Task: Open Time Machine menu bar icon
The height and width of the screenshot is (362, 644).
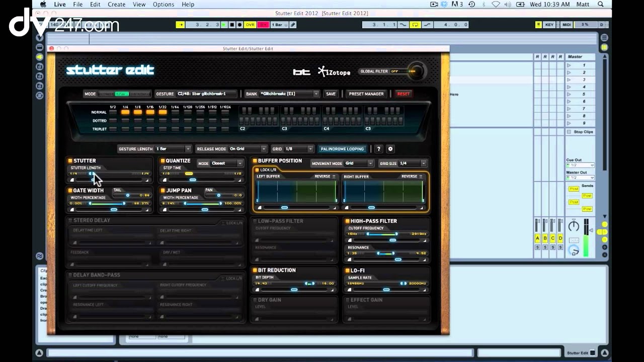Action: [x=471, y=4]
